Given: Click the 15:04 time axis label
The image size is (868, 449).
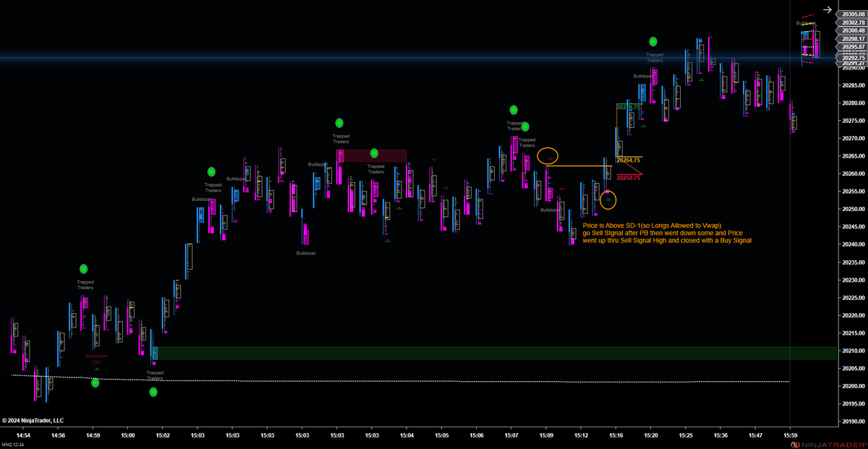Looking at the screenshot, I should 407,435.
